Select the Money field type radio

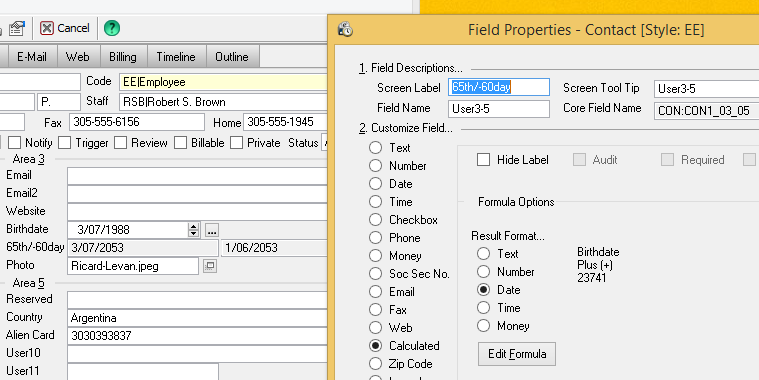pos(376,256)
